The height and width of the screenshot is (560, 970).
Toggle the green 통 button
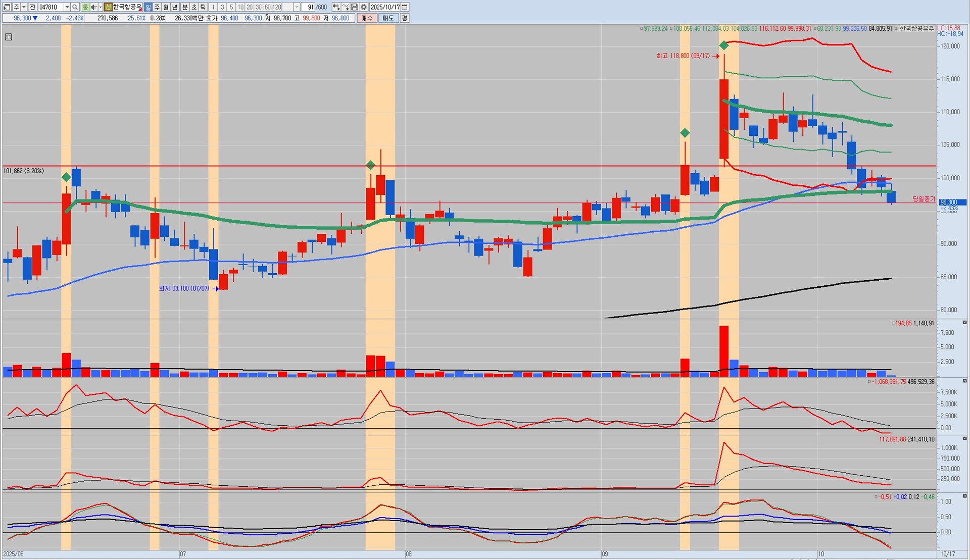pos(85,7)
